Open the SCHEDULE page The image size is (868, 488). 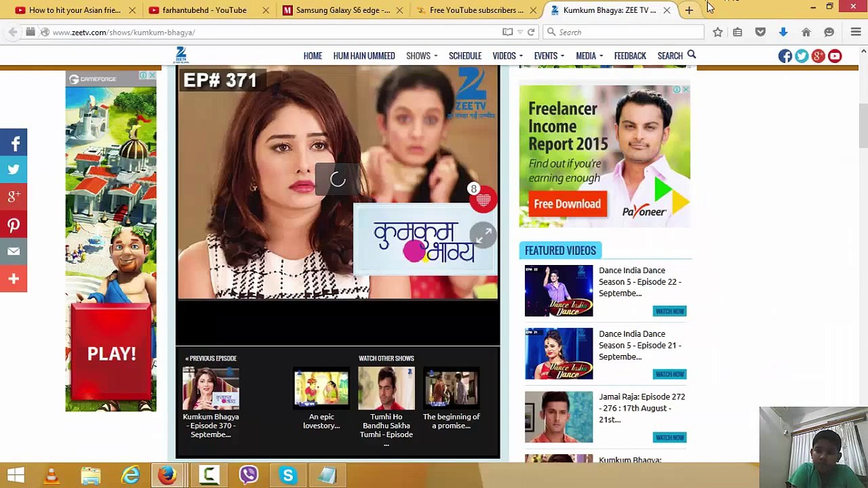click(x=465, y=56)
